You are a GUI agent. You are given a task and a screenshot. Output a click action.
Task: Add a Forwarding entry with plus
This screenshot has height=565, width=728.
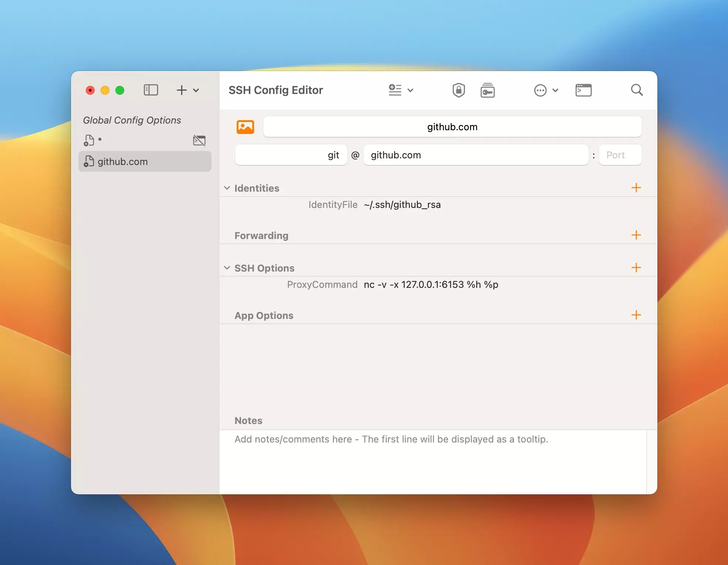pyautogui.click(x=636, y=235)
